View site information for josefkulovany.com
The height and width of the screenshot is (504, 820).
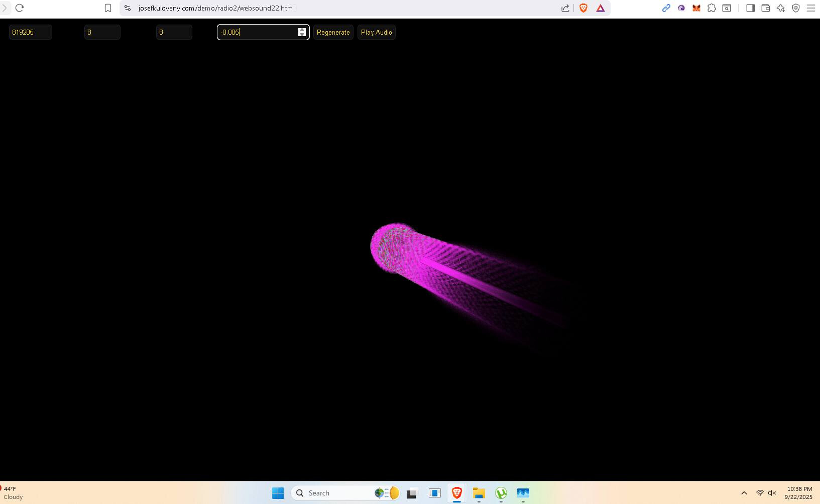(x=128, y=8)
